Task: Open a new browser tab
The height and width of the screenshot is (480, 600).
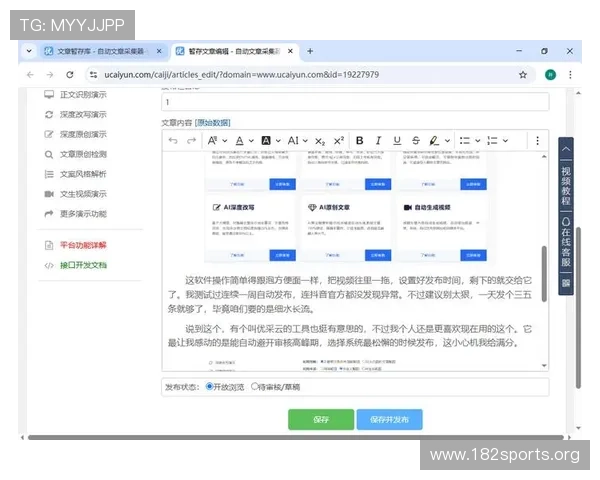Action: point(310,51)
